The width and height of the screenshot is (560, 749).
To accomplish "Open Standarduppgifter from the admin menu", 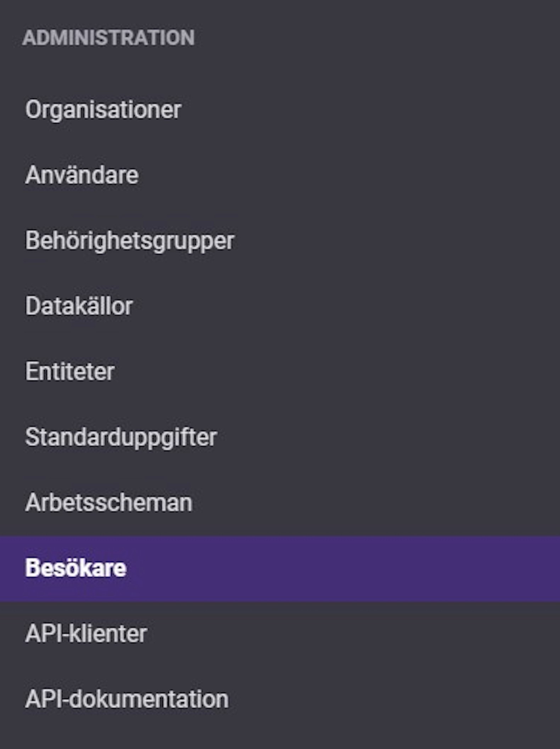I will pyautogui.click(x=280, y=437).
